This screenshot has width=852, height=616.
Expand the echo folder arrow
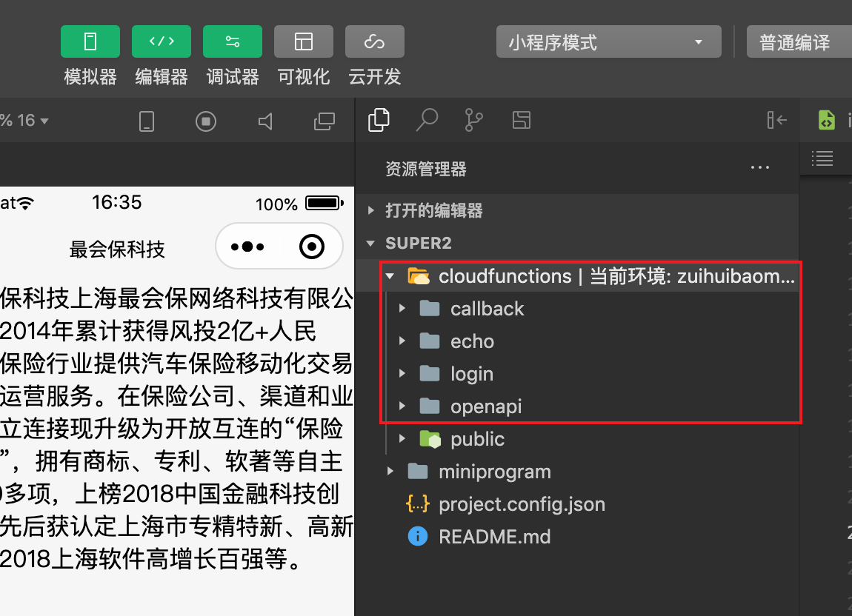pyautogui.click(x=402, y=341)
